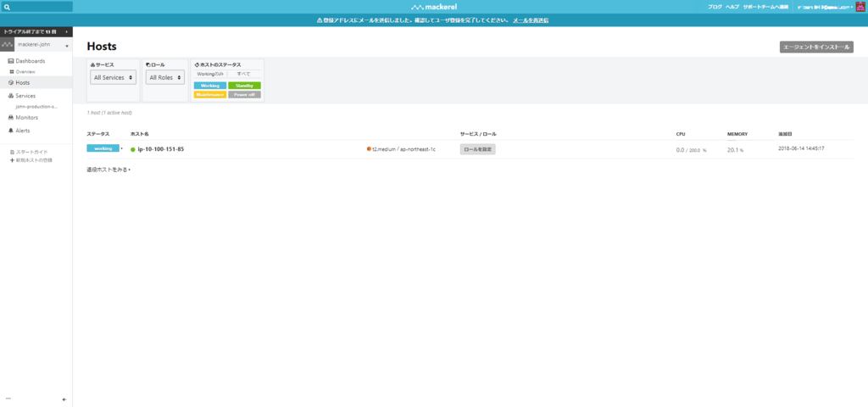
Task: Select the すべて status preset
Action: point(244,74)
